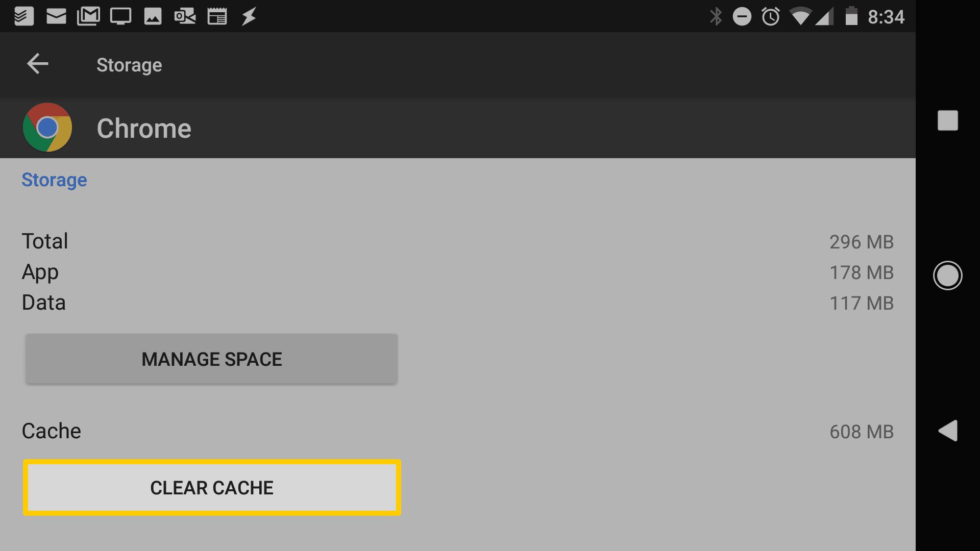Tap the circle home button
Screen dimensions: 980x551
(x=949, y=275)
